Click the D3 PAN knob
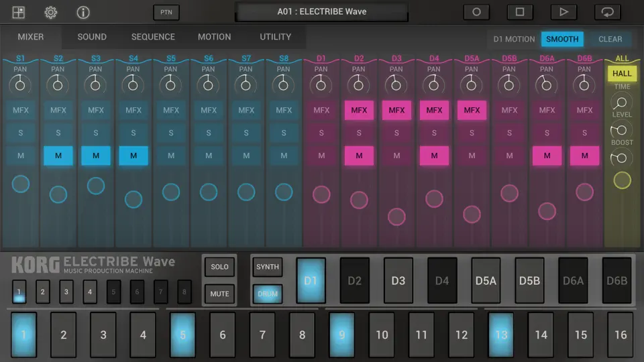The height and width of the screenshot is (362, 644). click(x=396, y=85)
